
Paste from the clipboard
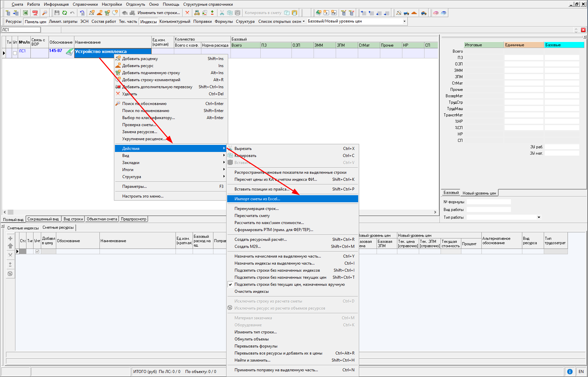238,13
